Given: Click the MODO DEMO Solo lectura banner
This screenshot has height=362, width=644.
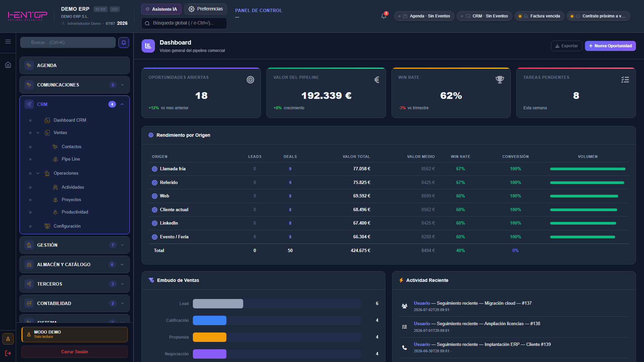Looking at the screenshot, I should pyautogui.click(x=74, y=334).
